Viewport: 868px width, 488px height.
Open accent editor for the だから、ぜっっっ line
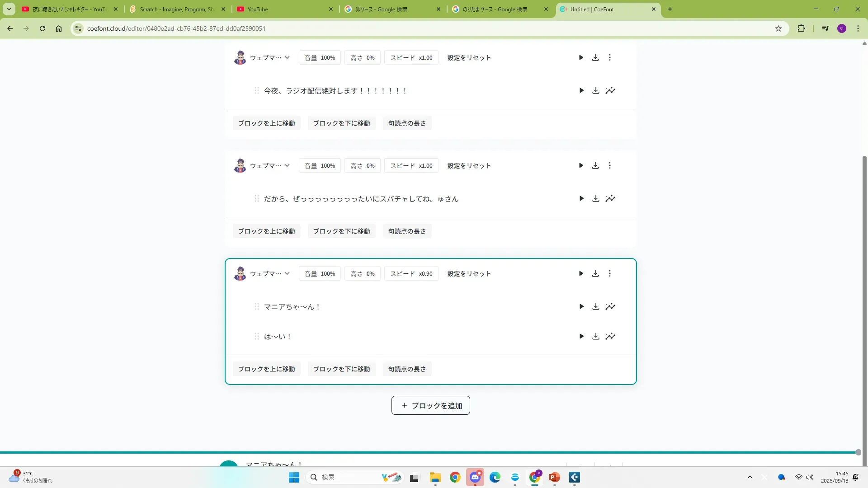(x=610, y=198)
